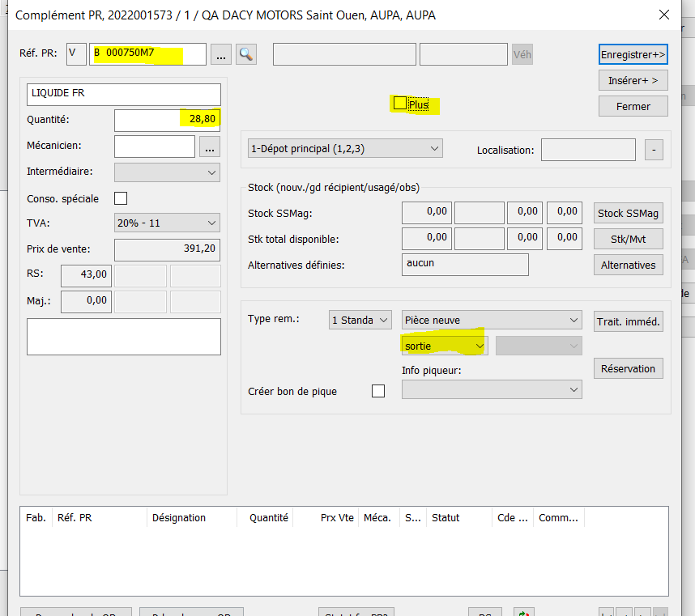Click the Trait. imméd. button
Image resolution: width=695 pixels, height=616 pixels.
(628, 321)
